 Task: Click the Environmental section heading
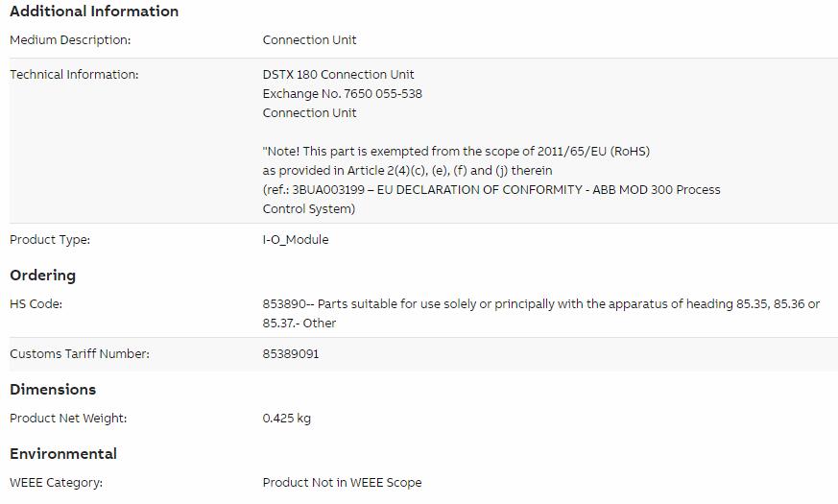[x=63, y=454]
